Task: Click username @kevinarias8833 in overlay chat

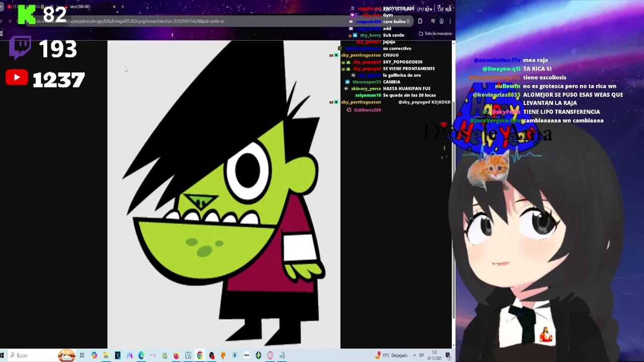Action: click(497, 95)
